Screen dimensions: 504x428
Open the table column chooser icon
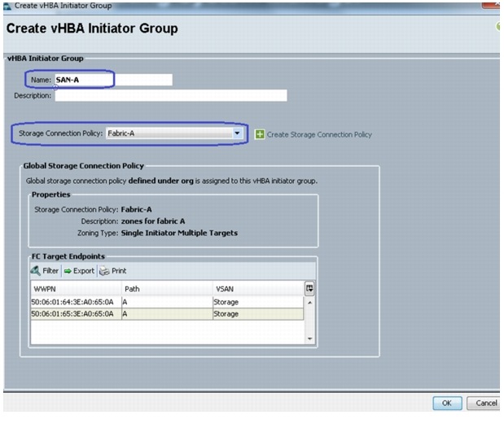click(309, 289)
